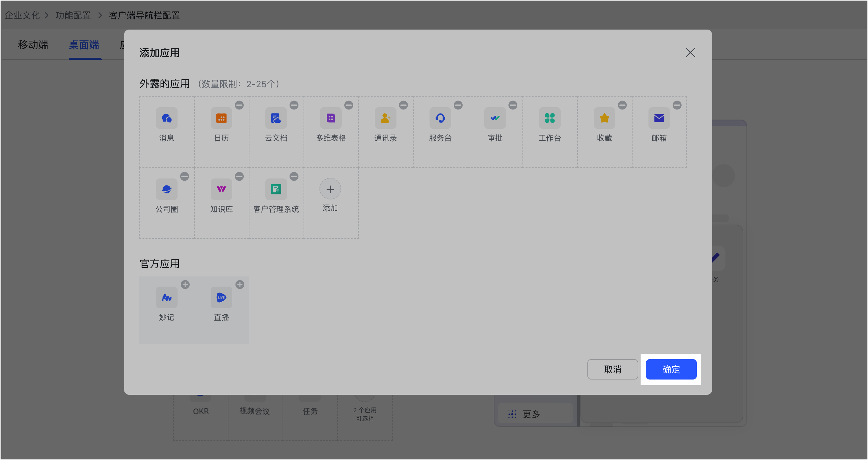Remove 收藏 using its minus badge
The height and width of the screenshot is (460, 868).
[x=622, y=105]
